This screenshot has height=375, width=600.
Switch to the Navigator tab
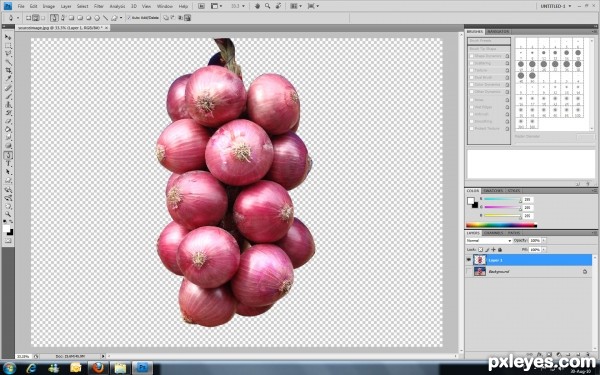499,31
